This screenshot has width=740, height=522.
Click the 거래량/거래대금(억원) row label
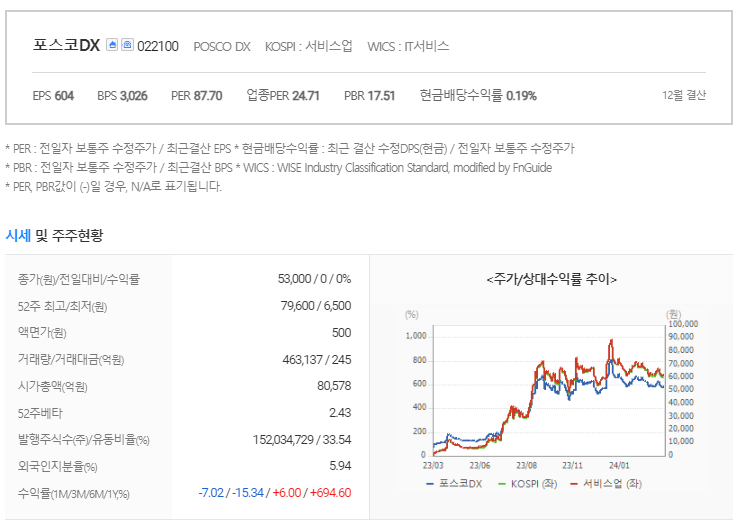(71, 360)
